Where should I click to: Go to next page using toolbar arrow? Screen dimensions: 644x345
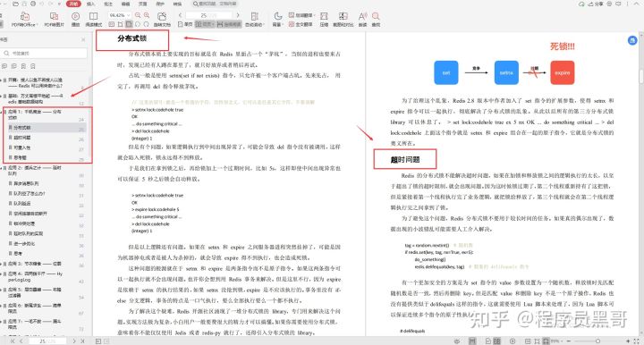click(x=238, y=15)
